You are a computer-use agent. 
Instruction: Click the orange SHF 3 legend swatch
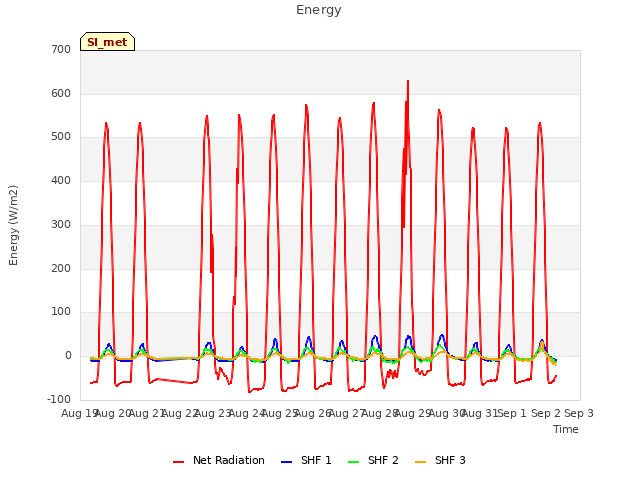click(x=420, y=462)
